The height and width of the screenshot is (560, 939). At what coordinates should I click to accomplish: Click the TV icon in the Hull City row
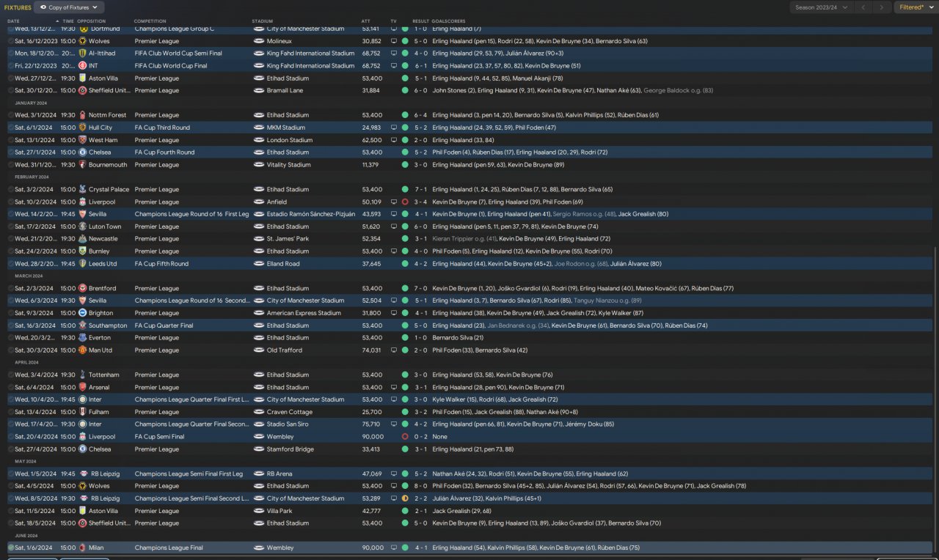click(x=394, y=128)
